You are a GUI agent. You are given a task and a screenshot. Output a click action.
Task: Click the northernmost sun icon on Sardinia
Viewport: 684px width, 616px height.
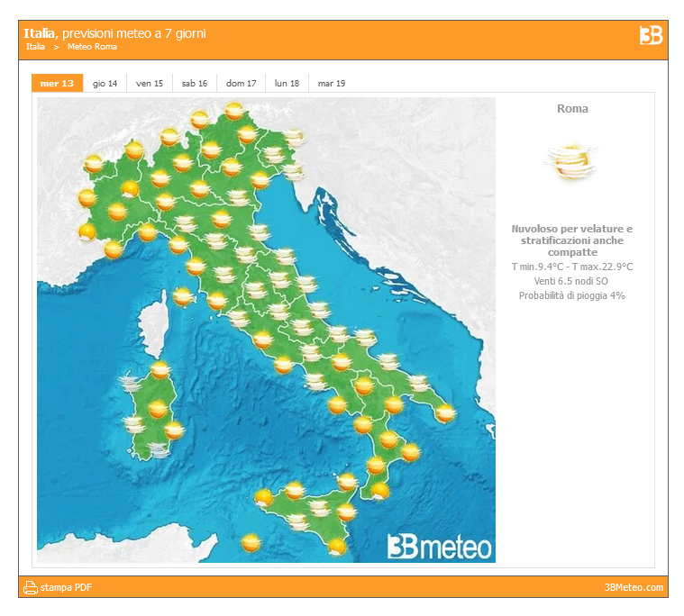pyautogui.click(x=160, y=369)
